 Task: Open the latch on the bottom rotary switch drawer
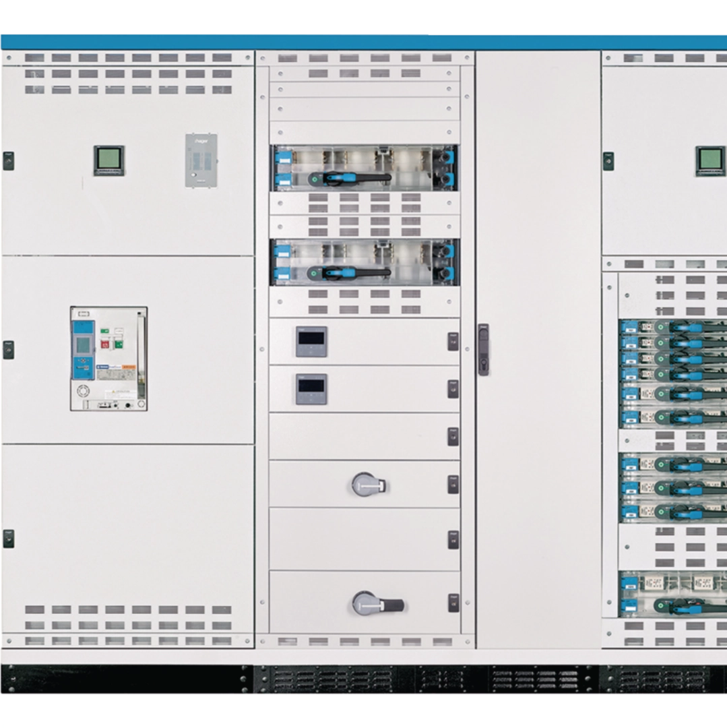tap(453, 603)
